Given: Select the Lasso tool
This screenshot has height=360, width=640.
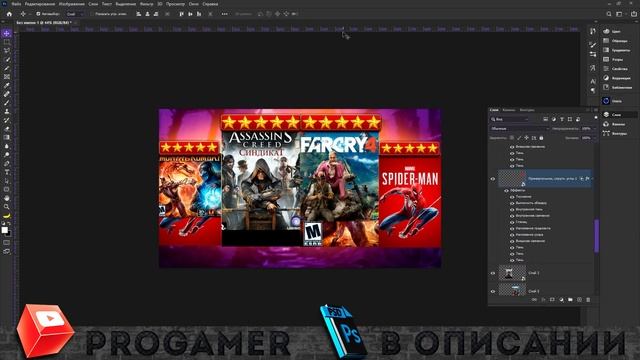Looking at the screenshot, I should pyautogui.click(x=7, y=51).
